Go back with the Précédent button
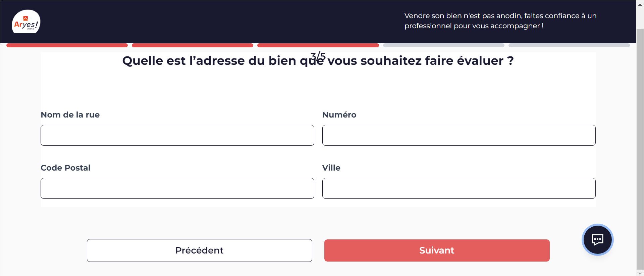 pos(199,250)
